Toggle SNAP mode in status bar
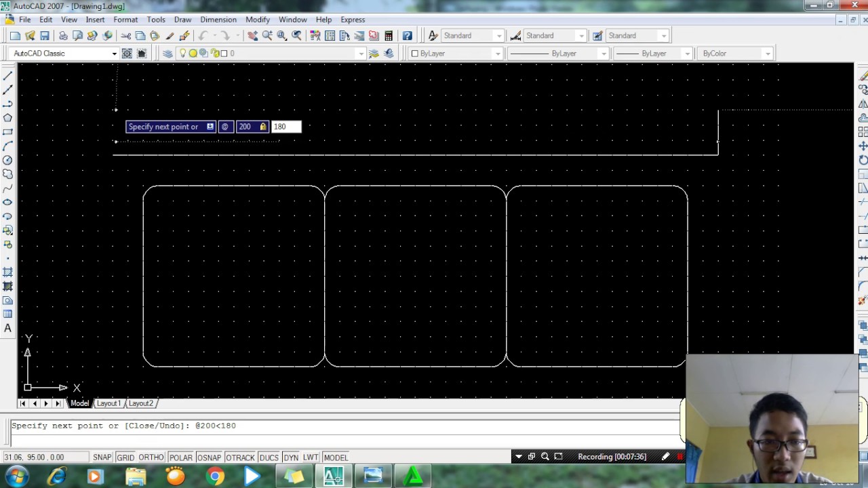The height and width of the screenshot is (488, 868). coord(102,457)
